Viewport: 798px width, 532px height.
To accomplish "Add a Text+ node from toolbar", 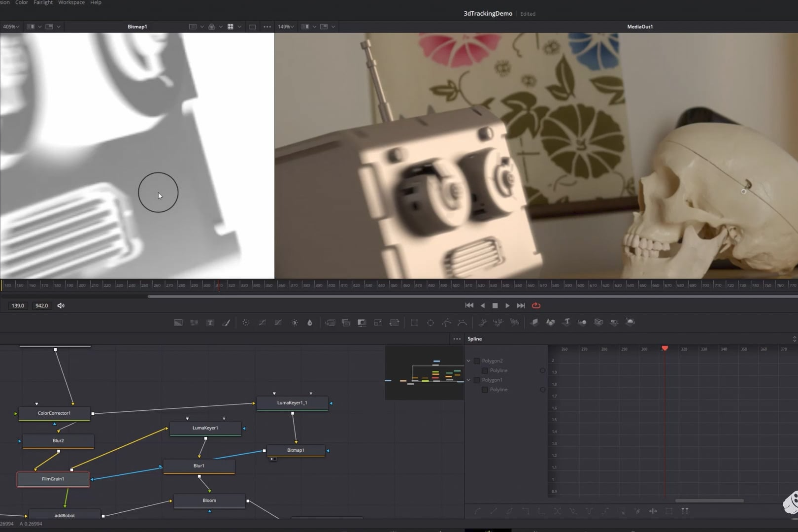I will [x=210, y=323].
